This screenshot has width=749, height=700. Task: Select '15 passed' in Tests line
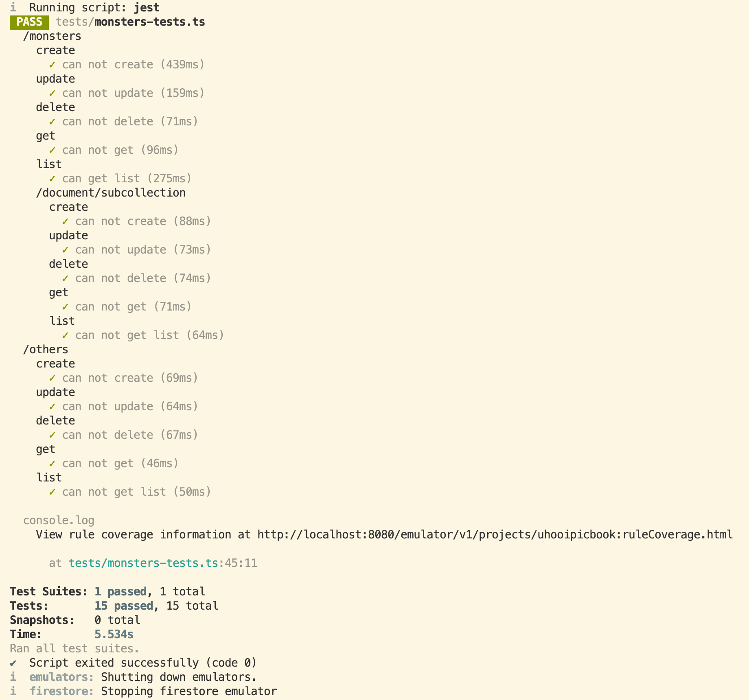124,606
